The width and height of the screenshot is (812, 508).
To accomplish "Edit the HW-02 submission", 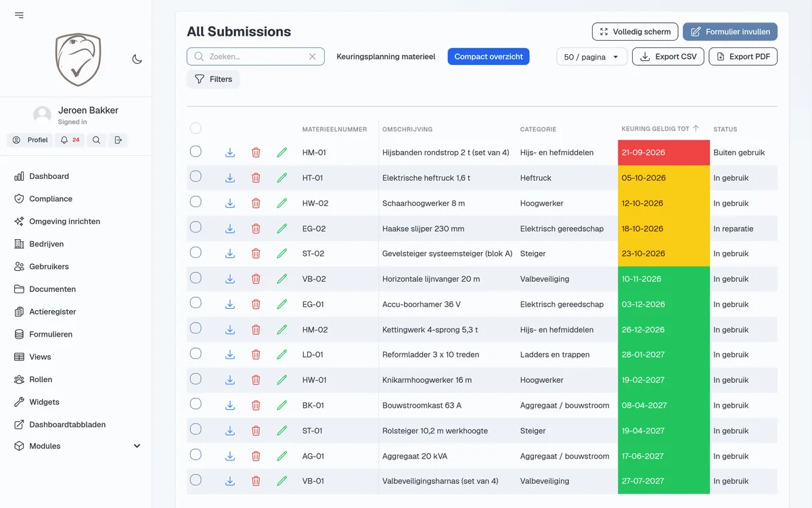I will [282, 203].
